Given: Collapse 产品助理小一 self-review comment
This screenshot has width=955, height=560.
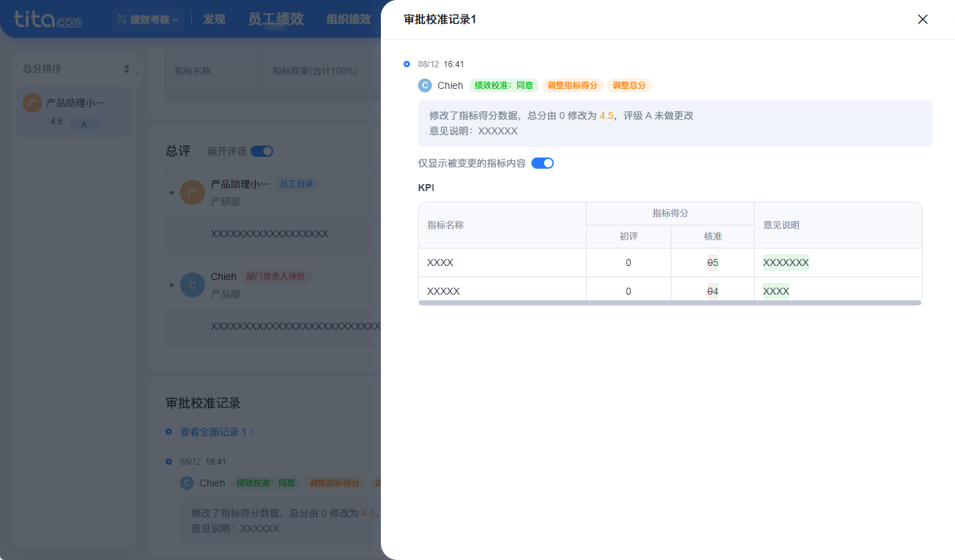Looking at the screenshot, I should click(x=172, y=192).
